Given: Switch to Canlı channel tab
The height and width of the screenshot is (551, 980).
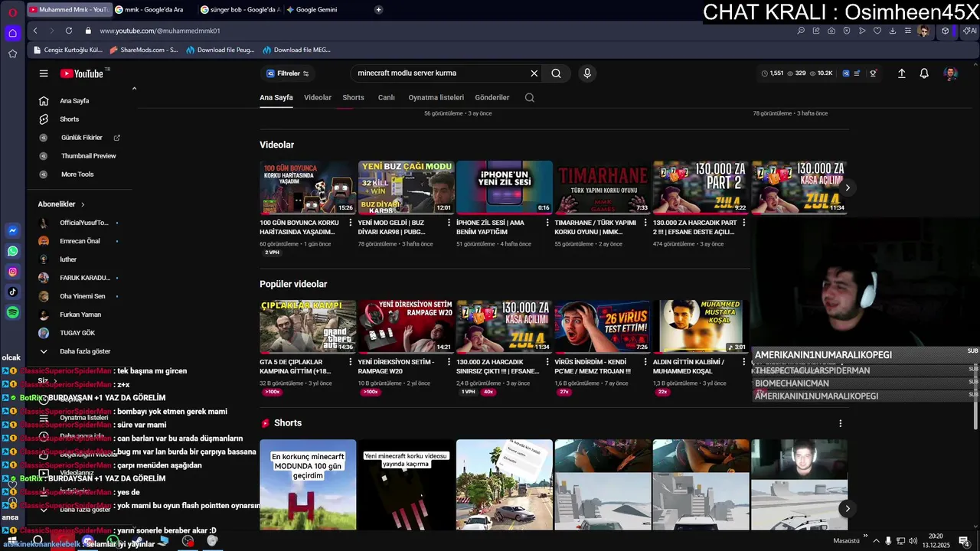Looking at the screenshot, I should pyautogui.click(x=387, y=98).
